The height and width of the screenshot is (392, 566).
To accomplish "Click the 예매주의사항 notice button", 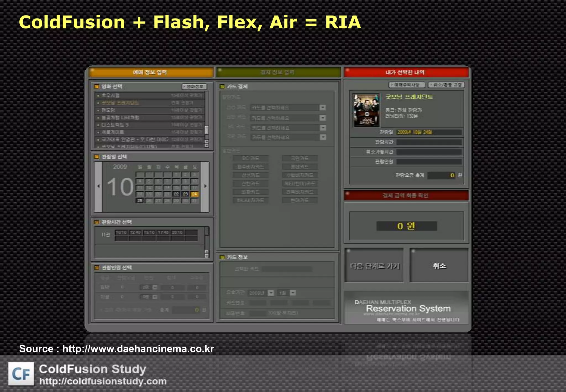I will 407,85.
